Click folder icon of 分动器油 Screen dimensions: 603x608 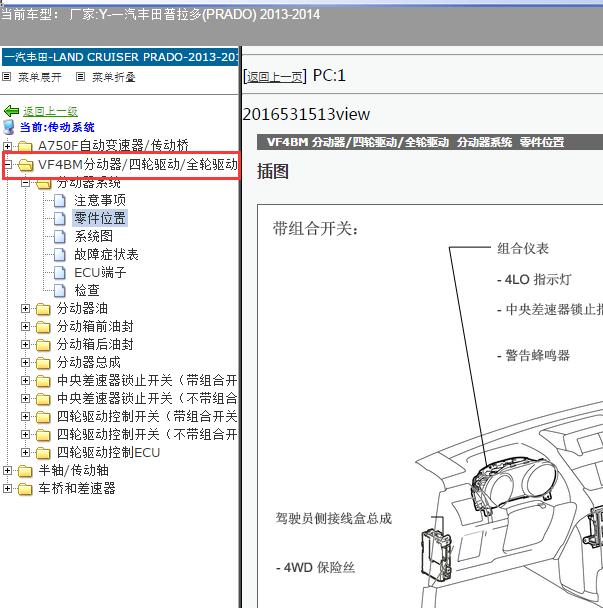coord(43,309)
